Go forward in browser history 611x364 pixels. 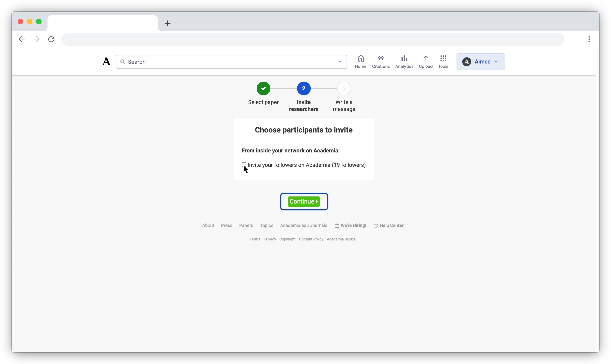point(36,39)
